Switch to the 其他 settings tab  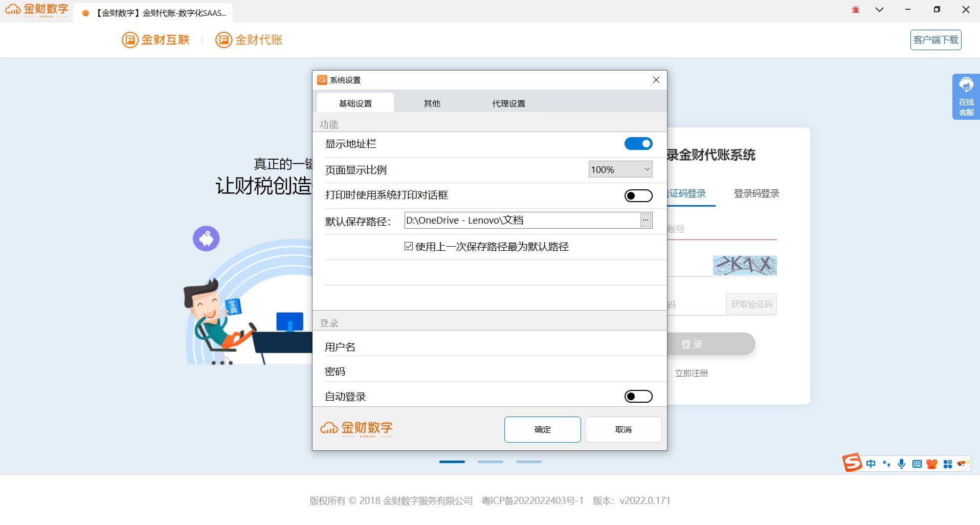(x=431, y=103)
